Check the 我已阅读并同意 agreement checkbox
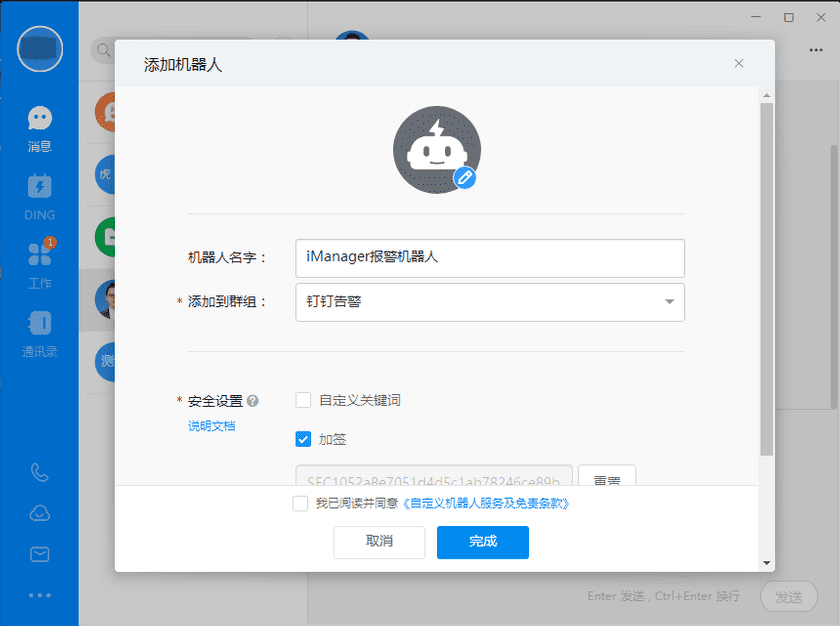840x626 pixels. pyautogui.click(x=300, y=504)
